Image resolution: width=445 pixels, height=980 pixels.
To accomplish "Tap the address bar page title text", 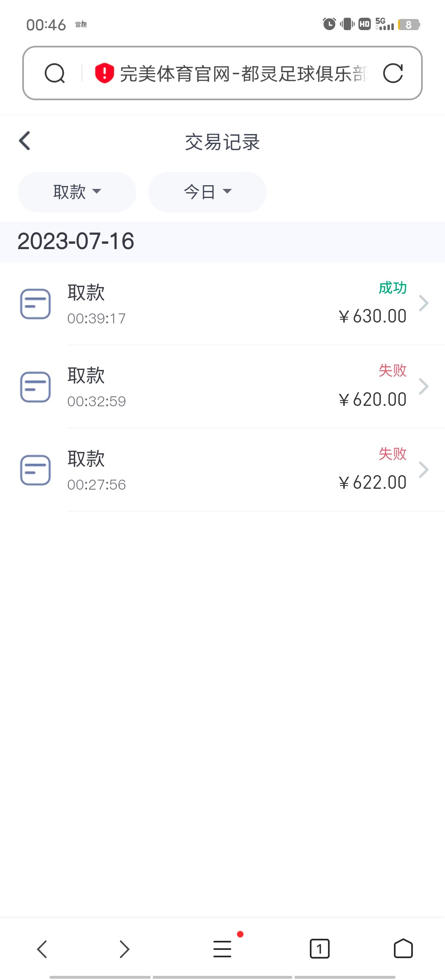I will click(x=243, y=74).
